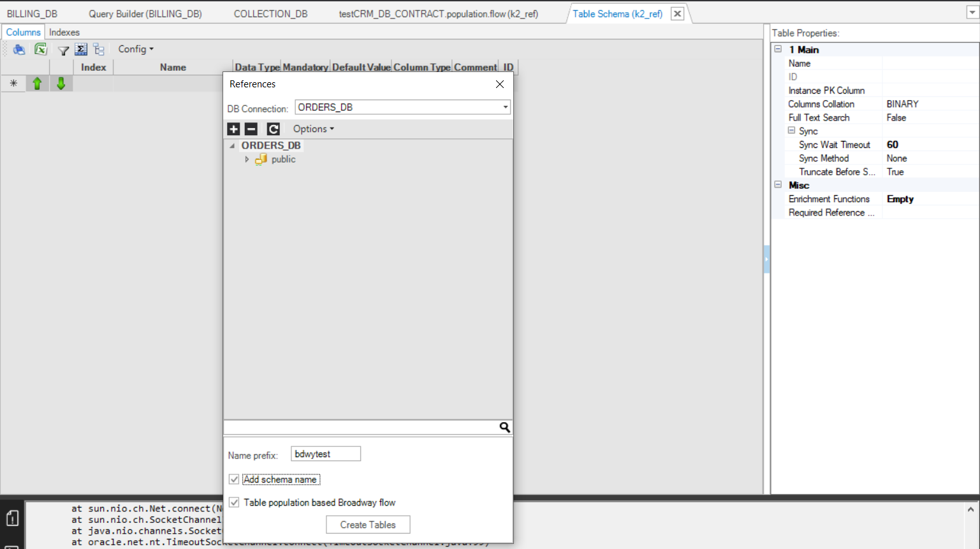Move row up with green arrow
Screen dimensions: 980x549
tap(37, 84)
